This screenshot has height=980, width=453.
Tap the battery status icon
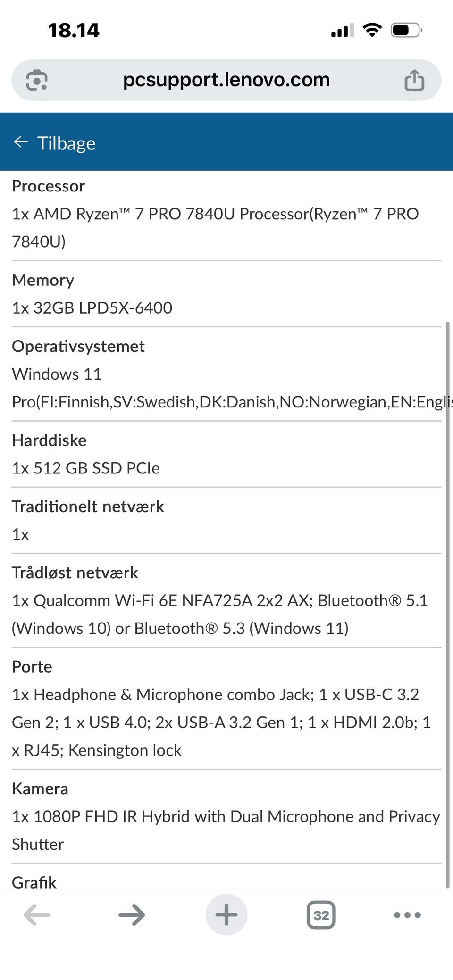(406, 31)
